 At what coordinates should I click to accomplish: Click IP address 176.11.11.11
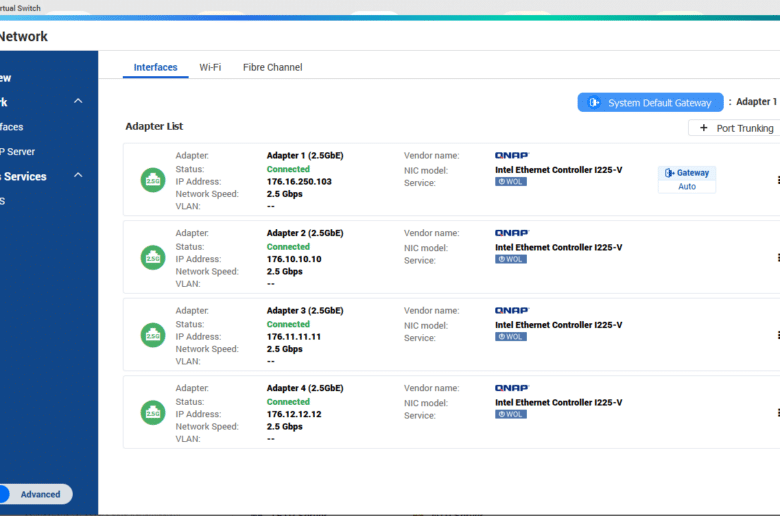[293, 337]
